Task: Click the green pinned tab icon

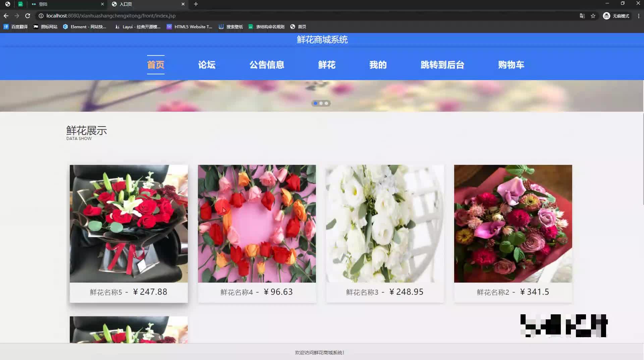Action: pyautogui.click(x=20, y=4)
